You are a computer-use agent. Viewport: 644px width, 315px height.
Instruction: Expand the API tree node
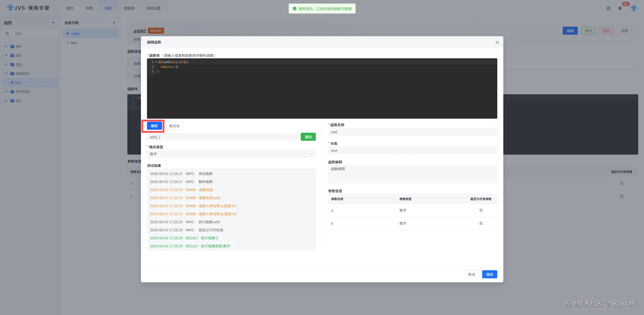pyautogui.click(x=6, y=47)
